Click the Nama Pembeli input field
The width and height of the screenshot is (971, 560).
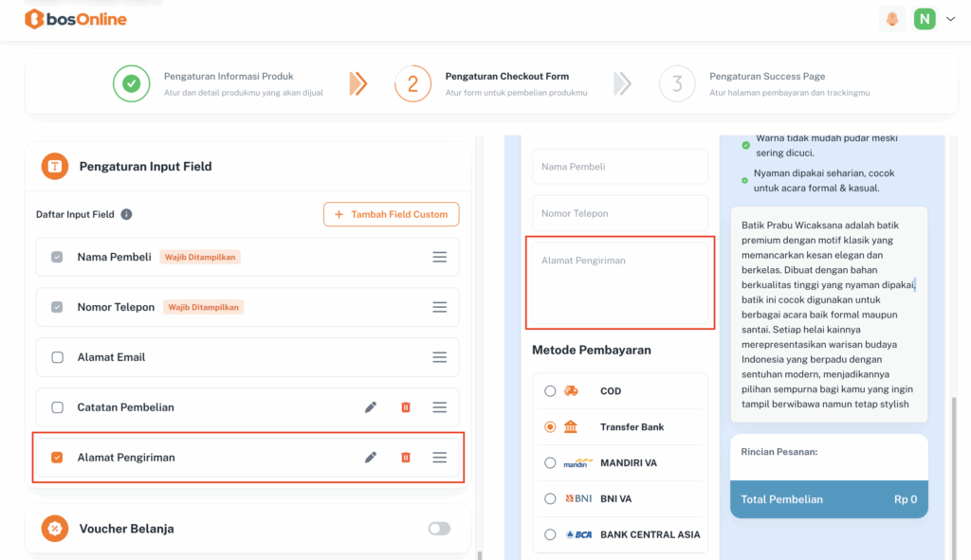(619, 167)
